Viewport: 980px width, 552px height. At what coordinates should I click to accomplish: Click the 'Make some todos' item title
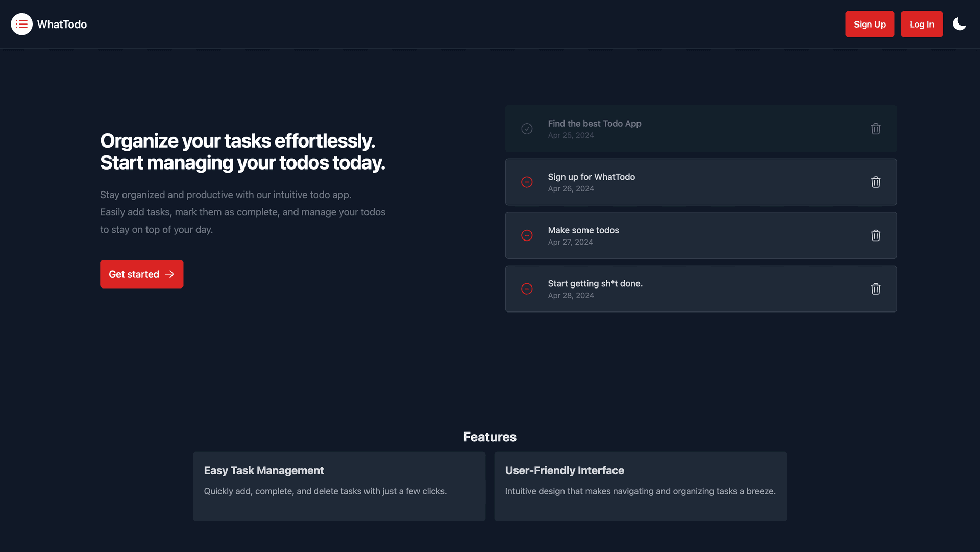pos(583,230)
